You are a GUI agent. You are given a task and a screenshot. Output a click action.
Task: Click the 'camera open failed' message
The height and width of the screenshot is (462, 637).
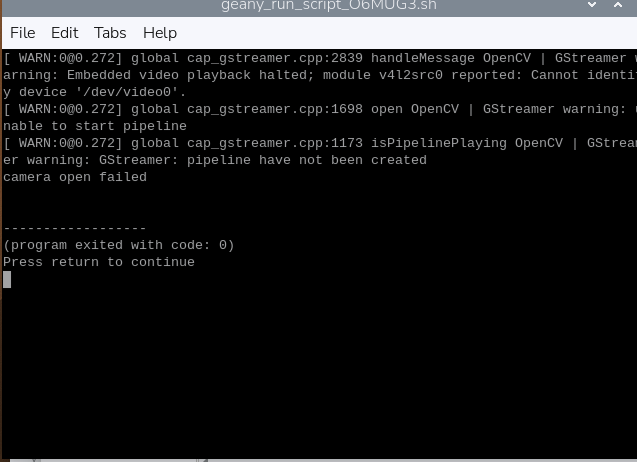(x=75, y=177)
